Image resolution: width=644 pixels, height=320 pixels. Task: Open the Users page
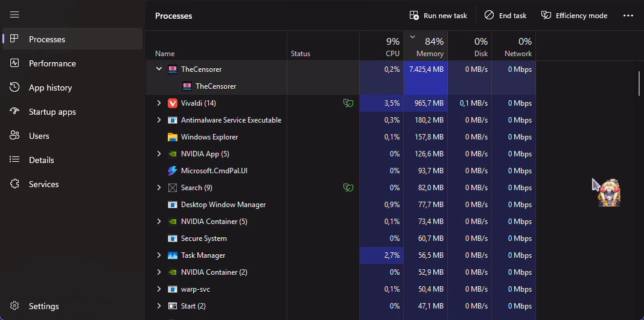(x=72, y=136)
